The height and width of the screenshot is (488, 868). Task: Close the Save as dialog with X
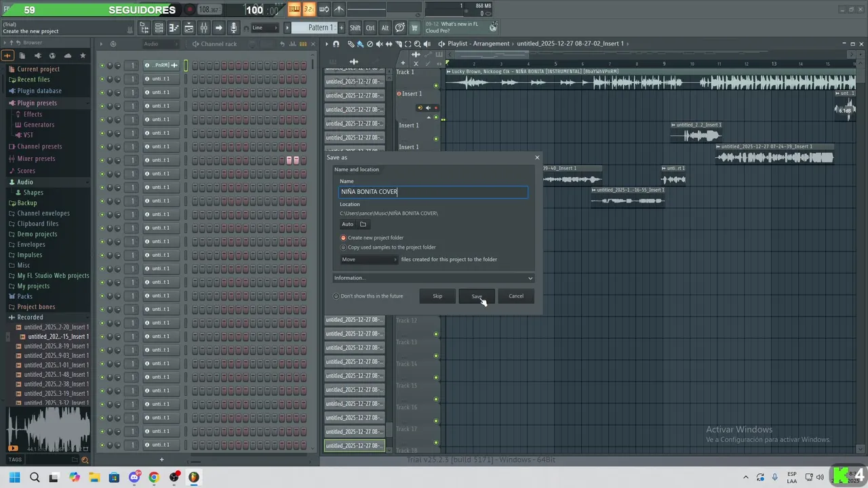537,157
